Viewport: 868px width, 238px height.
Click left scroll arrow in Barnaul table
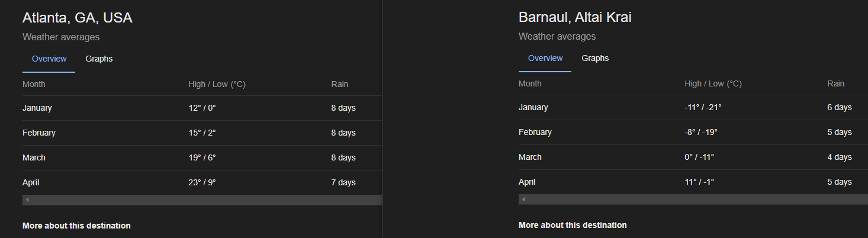pos(523,200)
